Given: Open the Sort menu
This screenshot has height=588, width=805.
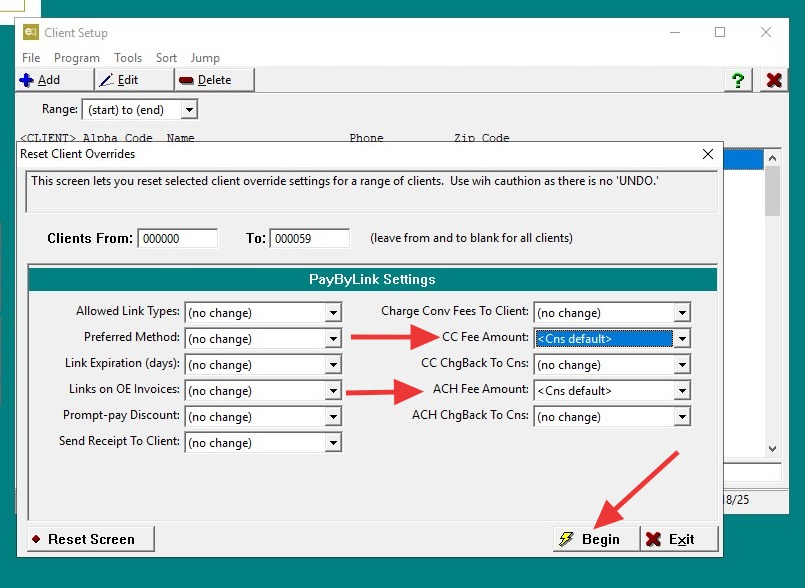Looking at the screenshot, I should [166, 58].
